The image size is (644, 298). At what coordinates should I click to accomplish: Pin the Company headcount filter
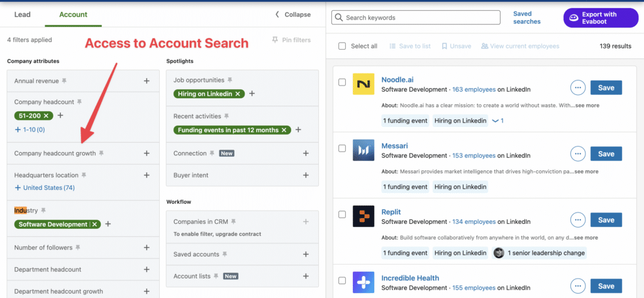click(x=79, y=102)
